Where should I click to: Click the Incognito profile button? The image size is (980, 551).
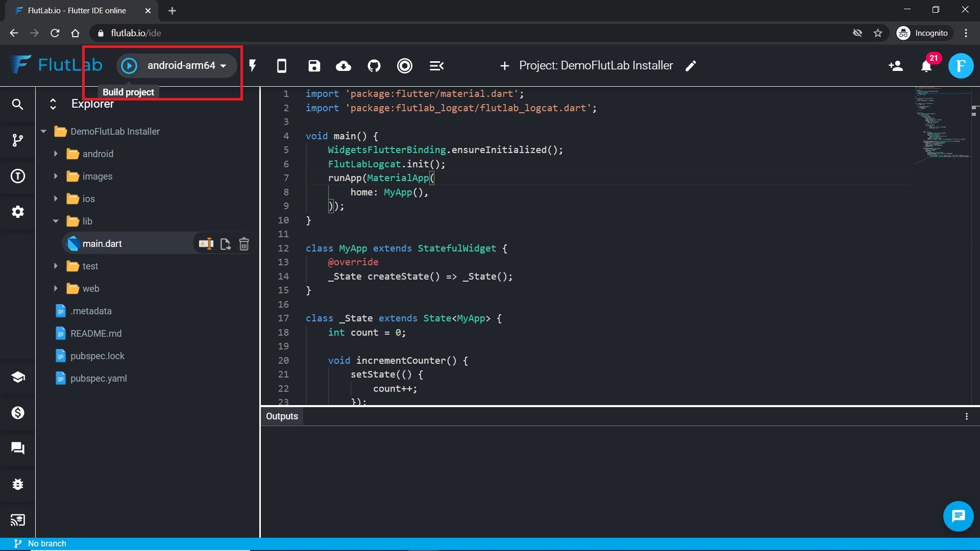click(924, 33)
